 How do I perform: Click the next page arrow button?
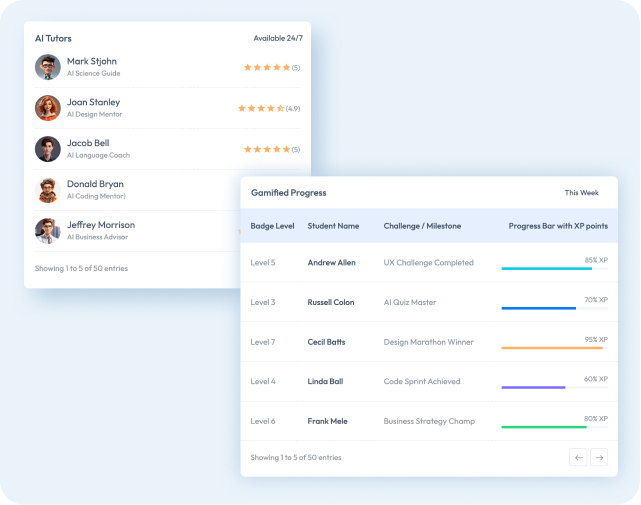[x=599, y=457]
